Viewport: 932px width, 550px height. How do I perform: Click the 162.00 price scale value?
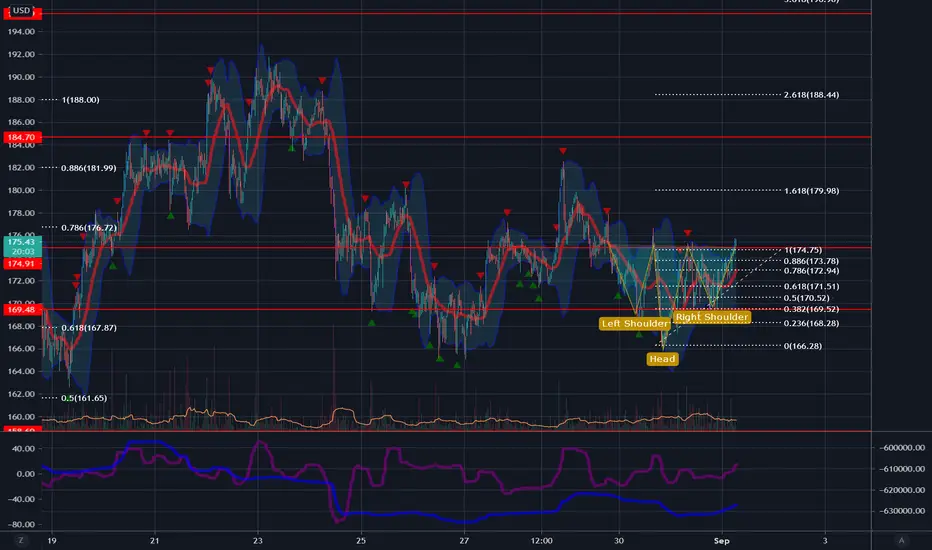click(21, 394)
